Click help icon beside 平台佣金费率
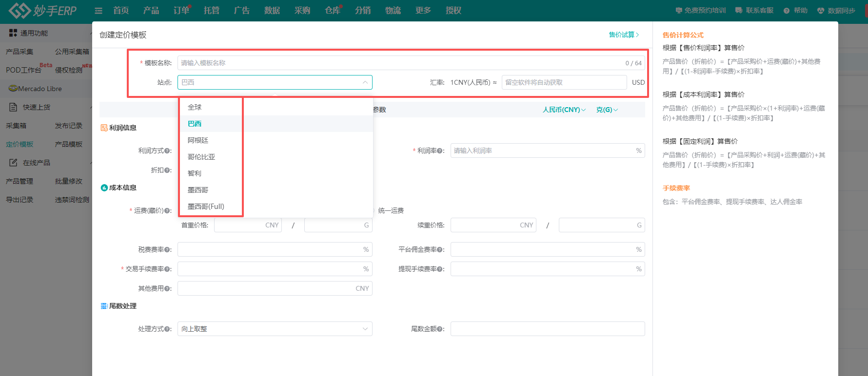This screenshot has height=376, width=868. [441, 250]
